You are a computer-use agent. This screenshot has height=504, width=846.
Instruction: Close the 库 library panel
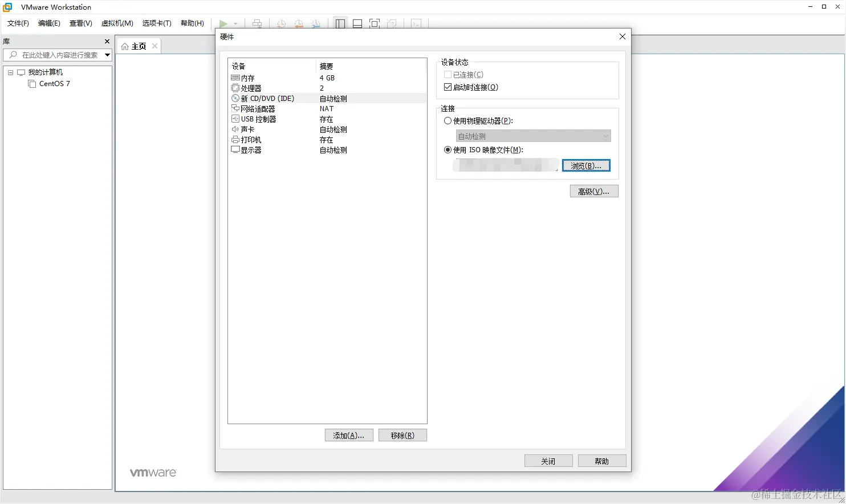click(107, 41)
